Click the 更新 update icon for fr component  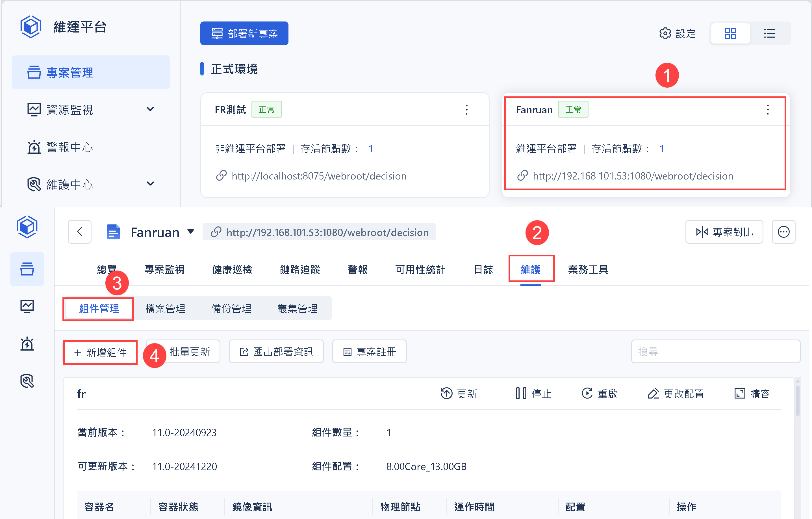coord(446,393)
